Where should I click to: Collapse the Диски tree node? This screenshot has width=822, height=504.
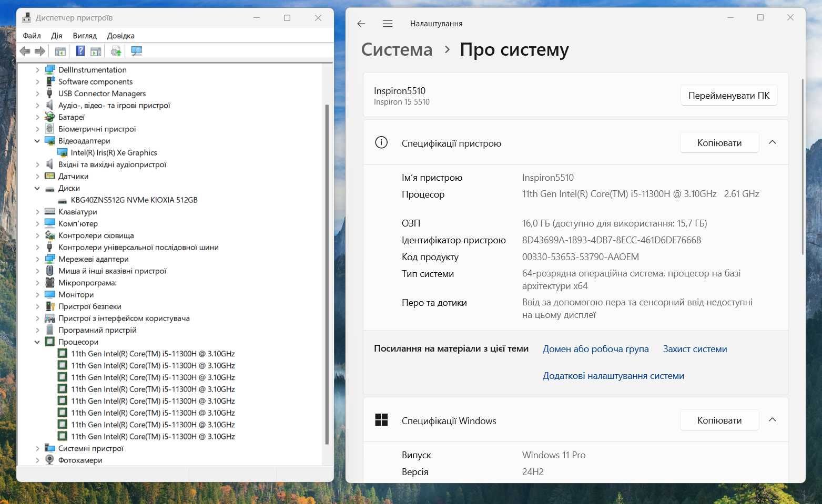coord(37,188)
